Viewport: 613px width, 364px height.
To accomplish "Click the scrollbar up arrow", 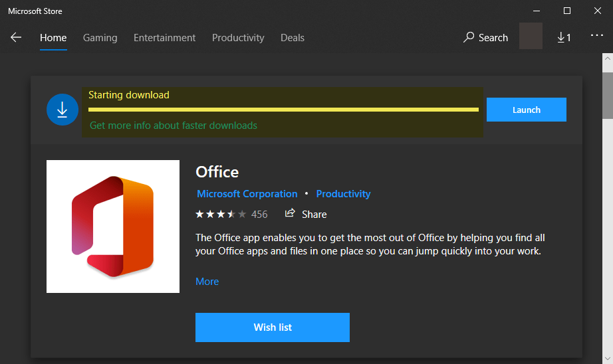I will click(x=608, y=58).
